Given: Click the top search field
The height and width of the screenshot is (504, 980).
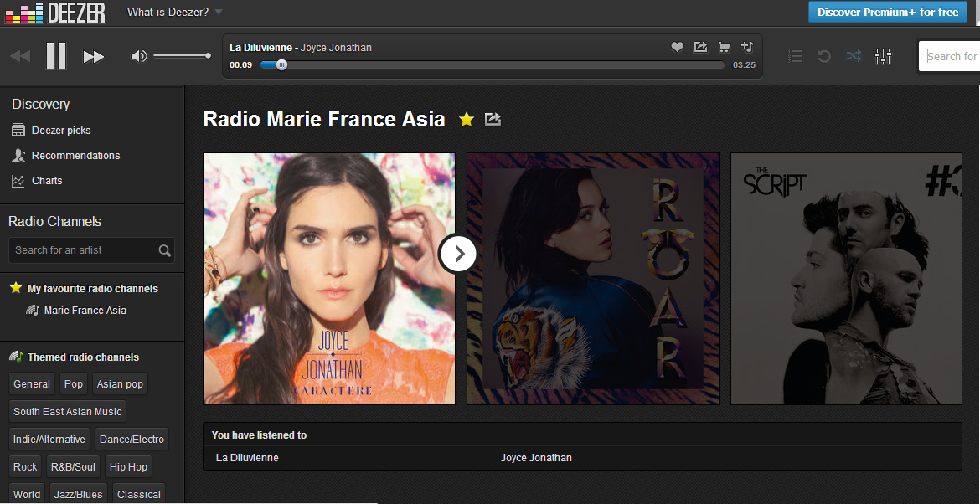Looking at the screenshot, I should [949, 56].
